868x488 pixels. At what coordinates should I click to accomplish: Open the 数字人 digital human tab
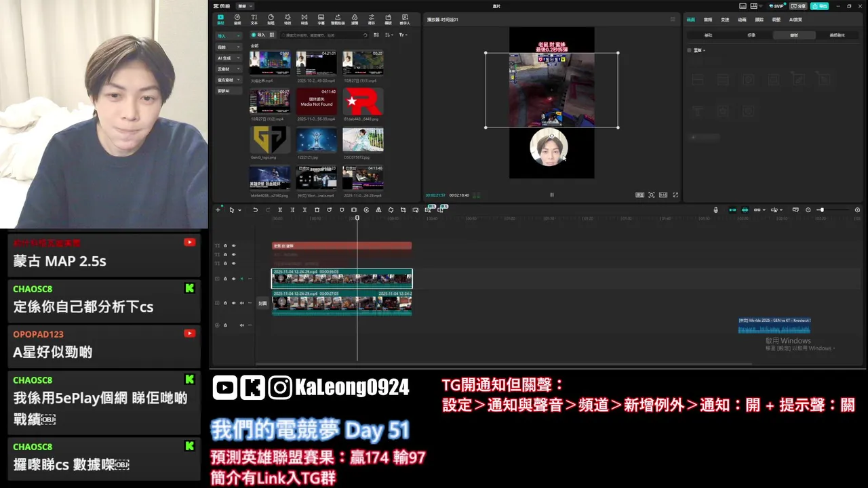405,19
